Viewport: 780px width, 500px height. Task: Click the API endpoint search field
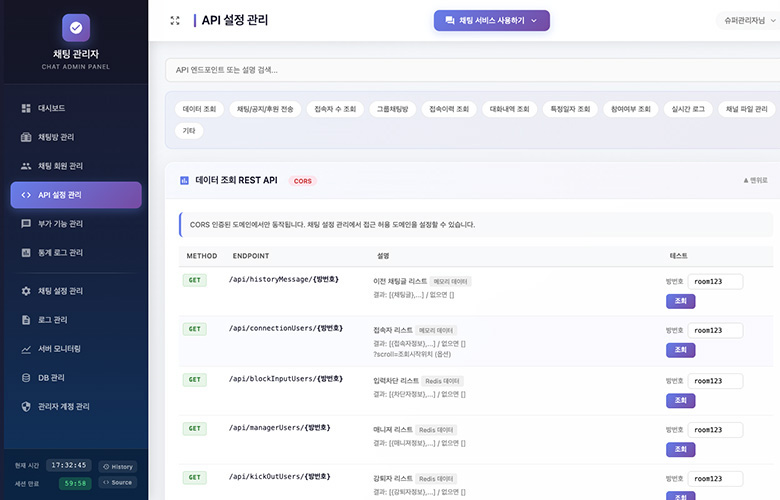[473, 70]
